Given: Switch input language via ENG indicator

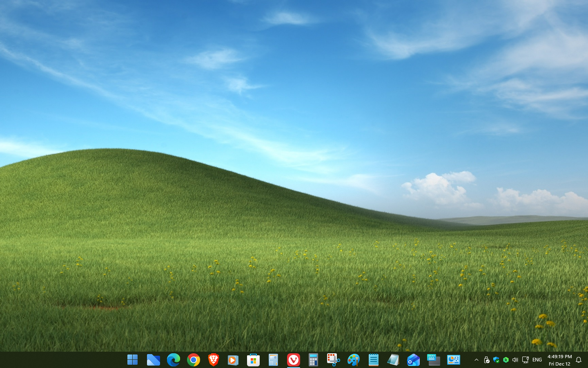Looking at the screenshot, I should click(537, 360).
